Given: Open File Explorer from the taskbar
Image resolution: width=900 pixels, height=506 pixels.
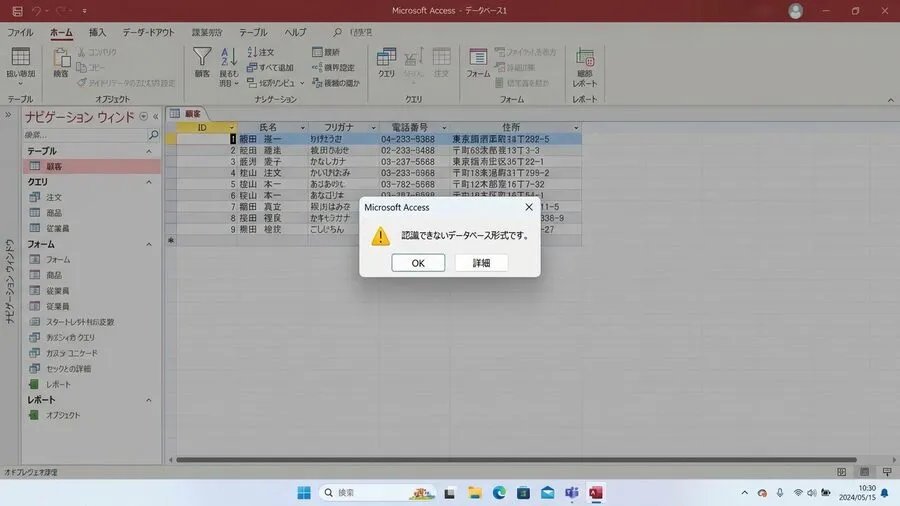Looking at the screenshot, I should (x=475, y=492).
